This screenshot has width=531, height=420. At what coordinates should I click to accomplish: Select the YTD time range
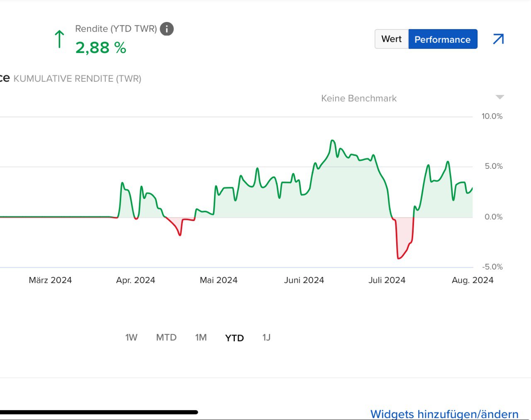[234, 338]
